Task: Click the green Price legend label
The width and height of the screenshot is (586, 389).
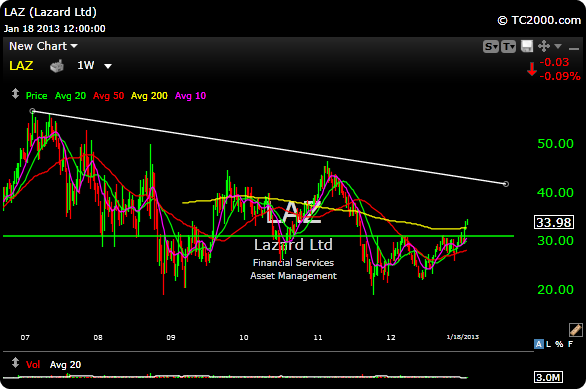Action: pyautogui.click(x=36, y=96)
